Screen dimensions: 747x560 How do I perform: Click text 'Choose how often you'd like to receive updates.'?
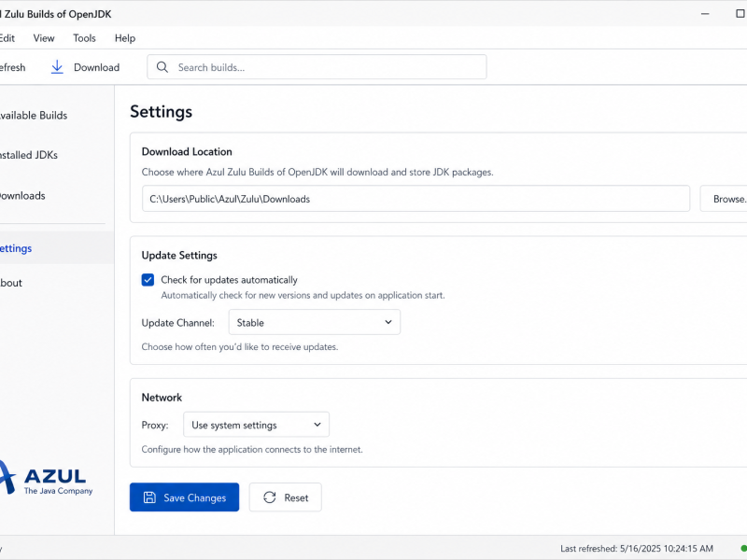(x=240, y=346)
